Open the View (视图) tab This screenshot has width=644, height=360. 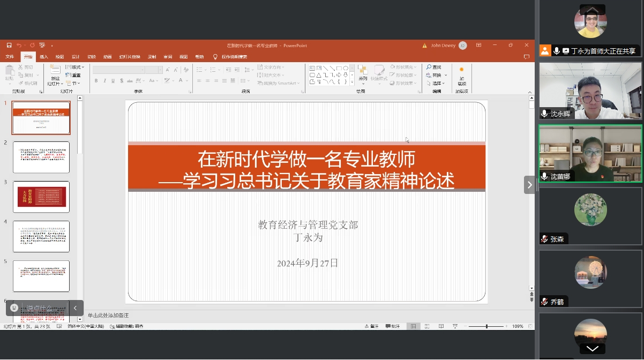click(183, 57)
